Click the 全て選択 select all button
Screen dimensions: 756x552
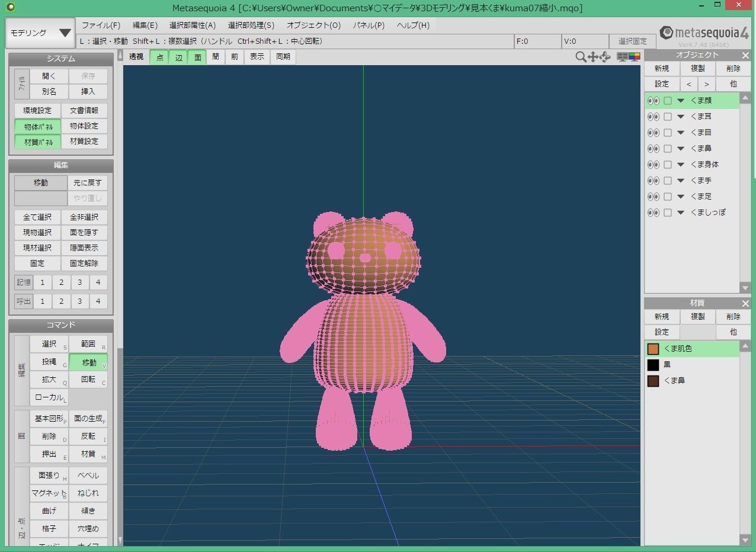click(x=38, y=217)
